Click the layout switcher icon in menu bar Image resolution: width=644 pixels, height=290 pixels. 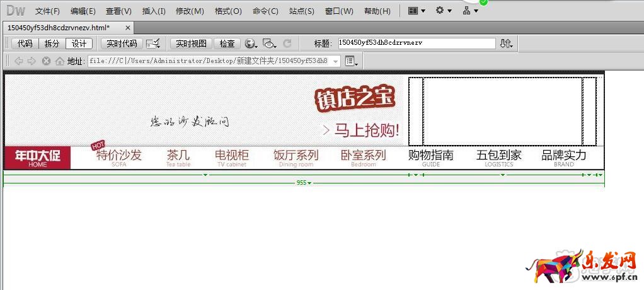[416, 11]
